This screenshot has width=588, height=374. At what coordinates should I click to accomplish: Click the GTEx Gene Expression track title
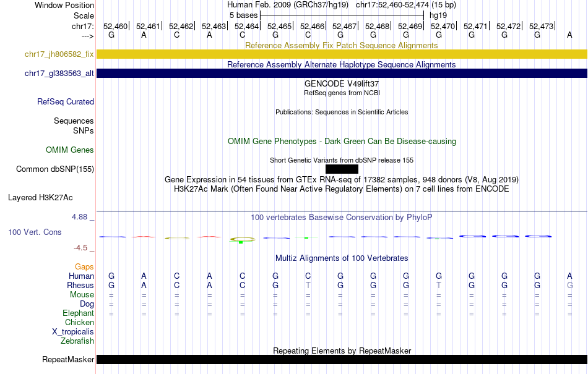coord(342,179)
